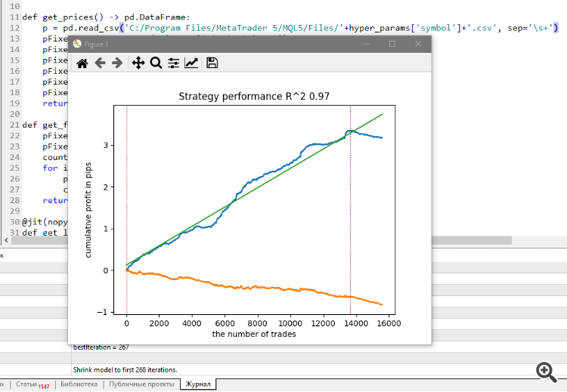Click line number 30 in editor gutter

coord(15,222)
